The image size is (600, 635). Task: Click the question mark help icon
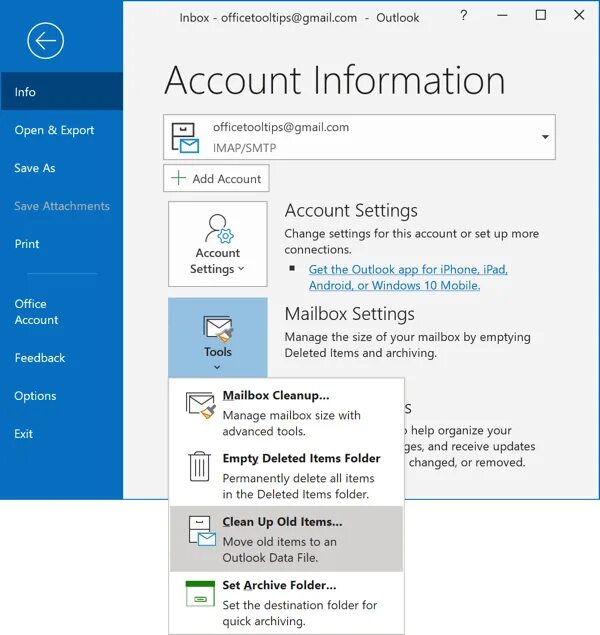pos(464,15)
